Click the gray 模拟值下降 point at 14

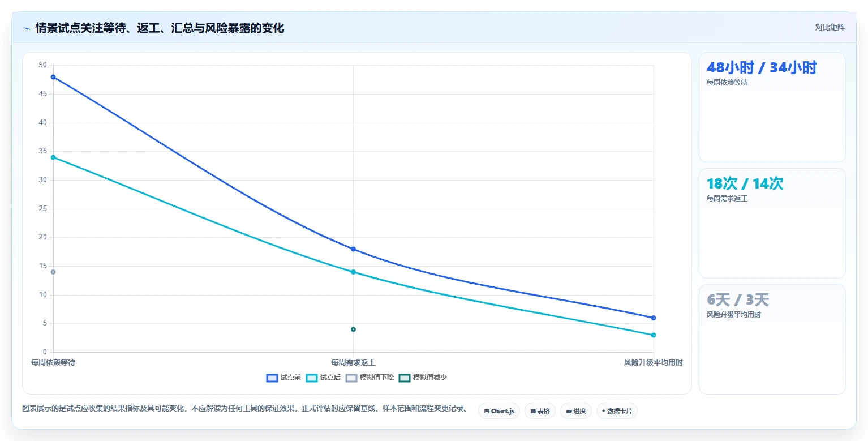pyautogui.click(x=53, y=272)
